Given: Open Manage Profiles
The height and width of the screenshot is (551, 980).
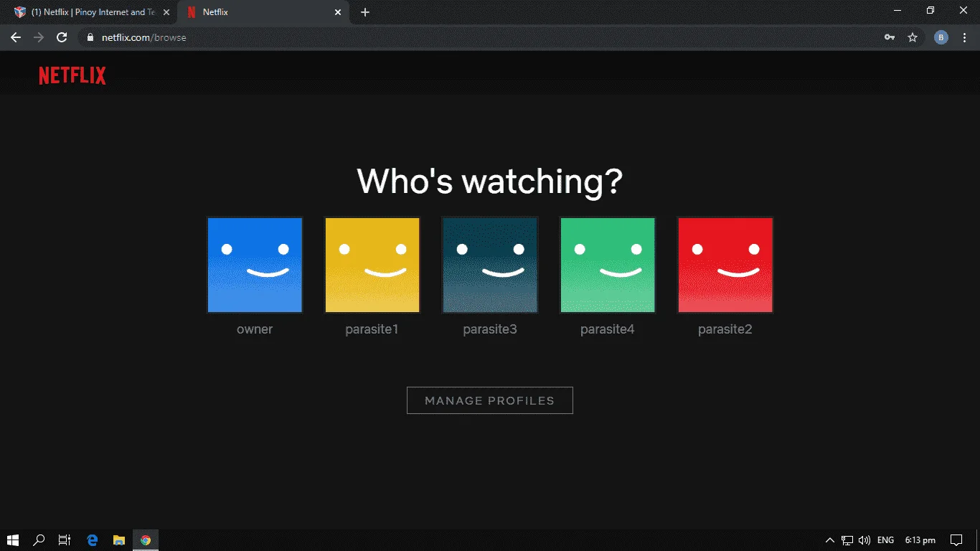Looking at the screenshot, I should pyautogui.click(x=490, y=400).
